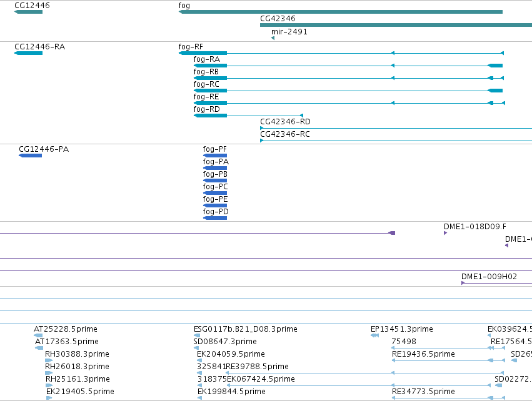Click the DME1-009H02 text label
The height and width of the screenshot is (401, 532).
click(489, 277)
